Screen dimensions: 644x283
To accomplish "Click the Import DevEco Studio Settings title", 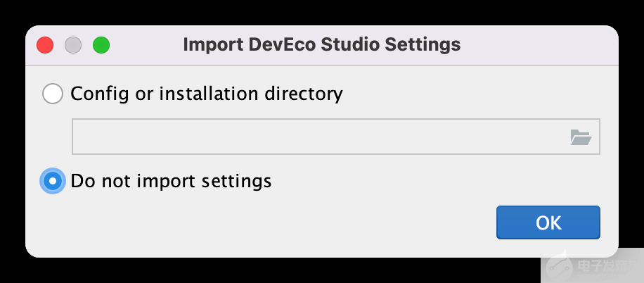I will coord(321,45).
